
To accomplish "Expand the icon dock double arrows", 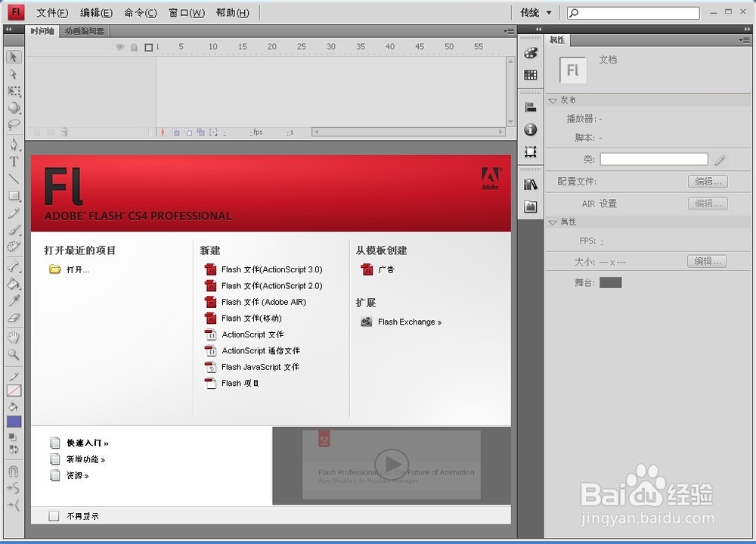I will [538, 29].
